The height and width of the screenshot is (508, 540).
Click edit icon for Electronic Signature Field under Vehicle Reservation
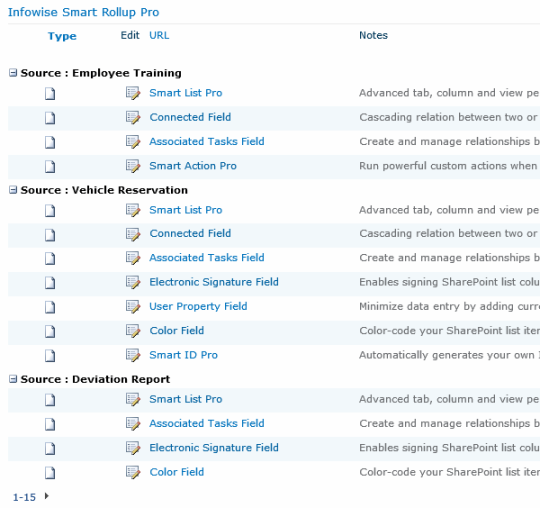[133, 282]
